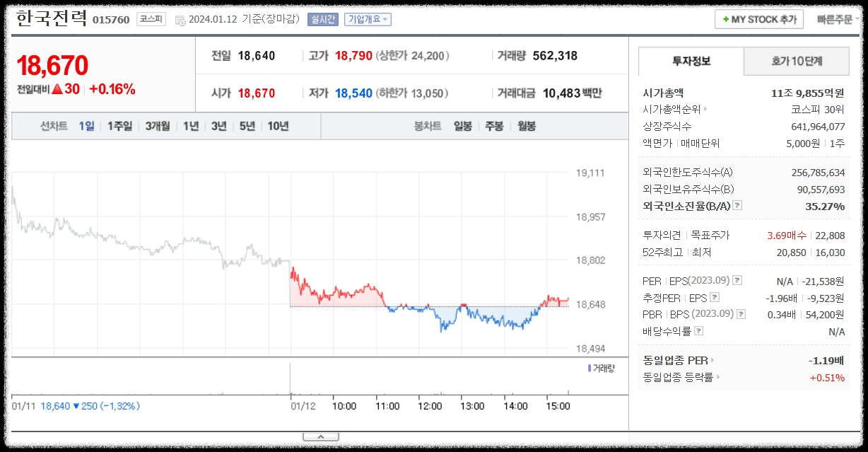Image resolution: width=868 pixels, height=452 pixels.
Task: Add stock via MY STOCK 추가 button
Action: click(759, 20)
